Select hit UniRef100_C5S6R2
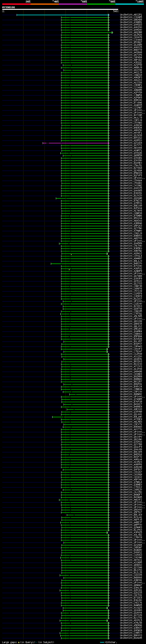146x644 pixels. [131, 183]
